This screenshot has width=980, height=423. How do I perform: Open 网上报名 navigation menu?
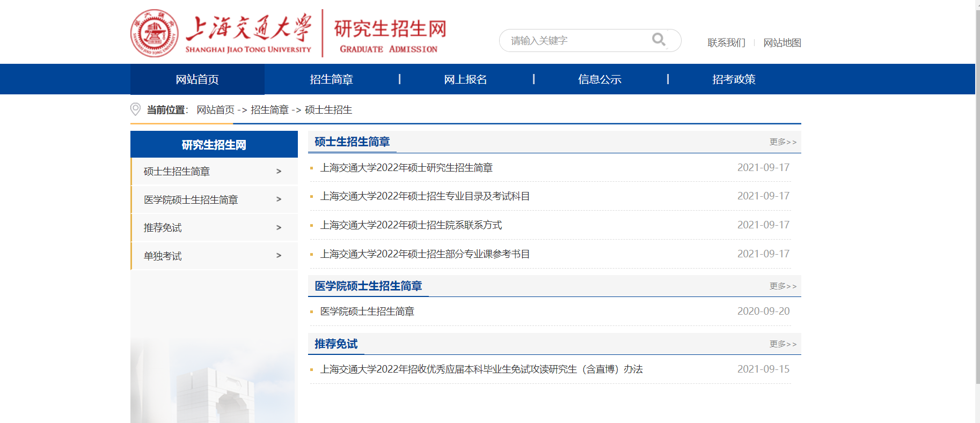[466, 79]
